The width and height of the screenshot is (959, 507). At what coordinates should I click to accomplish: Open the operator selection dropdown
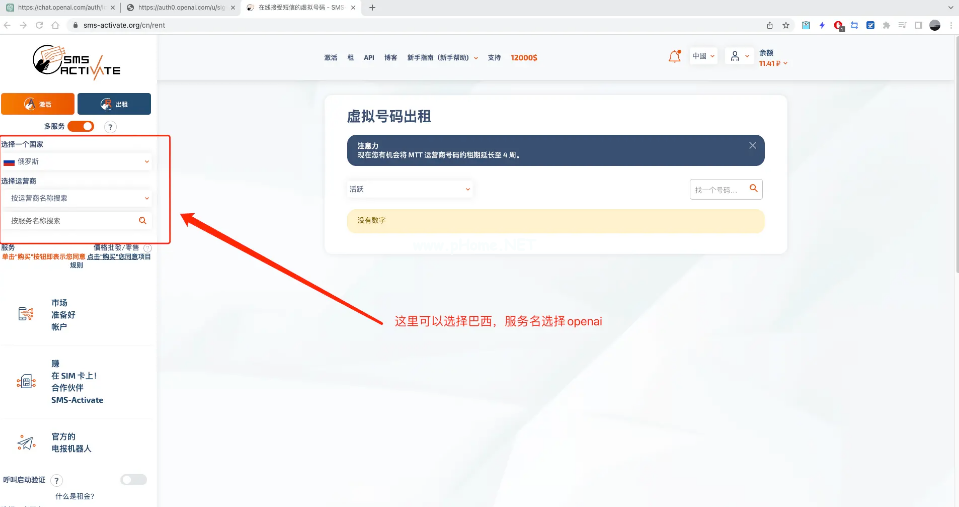tap(78, 198)
